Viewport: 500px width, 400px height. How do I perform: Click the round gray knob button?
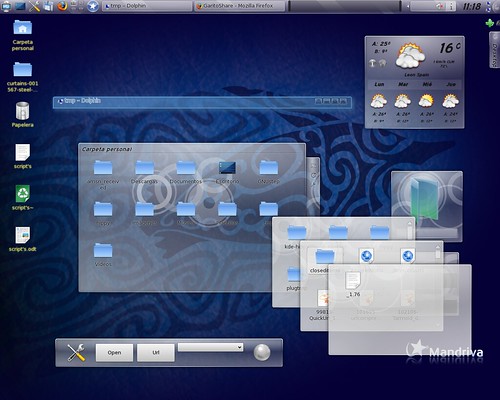(x=262, y=352)
